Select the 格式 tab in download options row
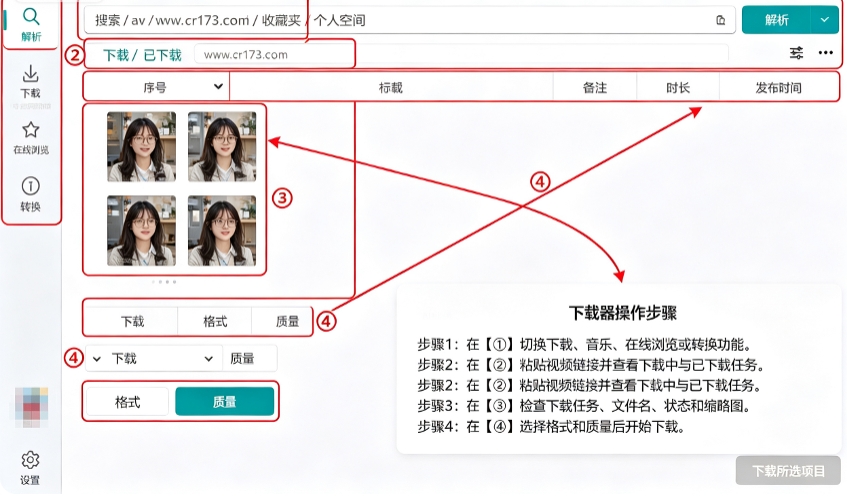 coord(215,321)
